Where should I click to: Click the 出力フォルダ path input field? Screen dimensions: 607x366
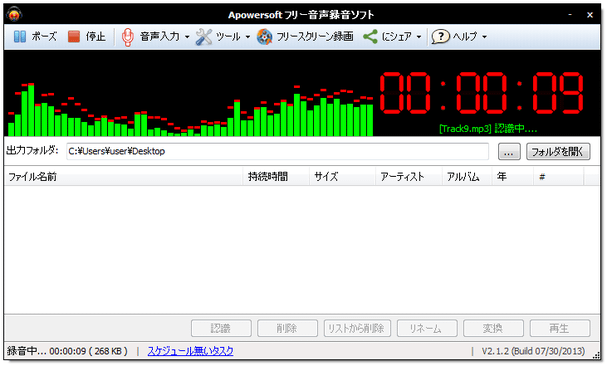point(277,151)
